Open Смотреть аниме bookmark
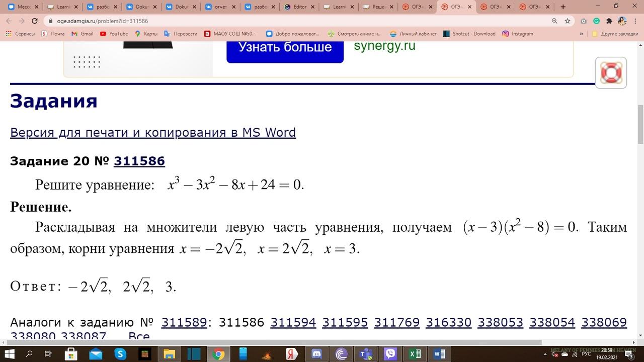This screenshot has height=362, width=644. tap(355, 34)
